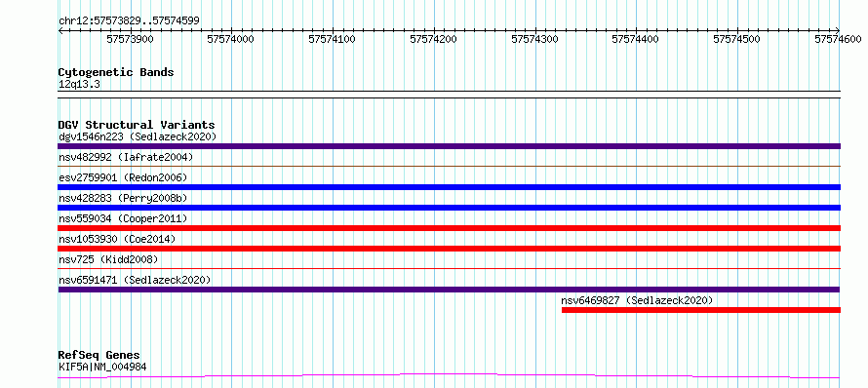Click the magenta KIF5A gene line
The width and height of the screenshot is (868, 388).
click(449, 376)
